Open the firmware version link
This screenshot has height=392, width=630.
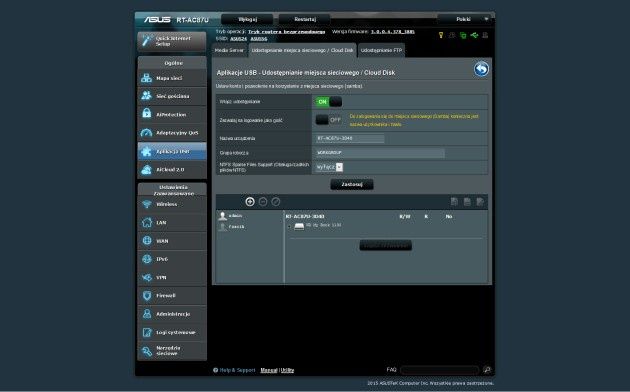click(x=393, y=32)
